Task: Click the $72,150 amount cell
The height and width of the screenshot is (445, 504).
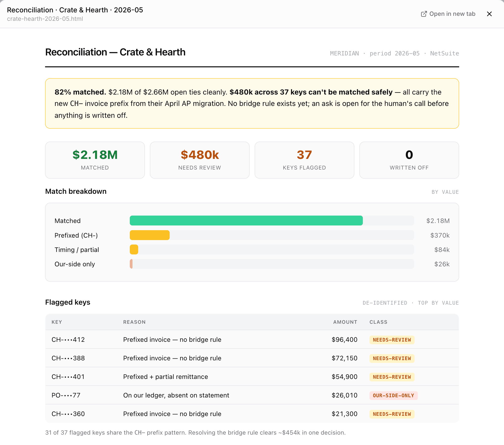Action: tap(345, 358)
